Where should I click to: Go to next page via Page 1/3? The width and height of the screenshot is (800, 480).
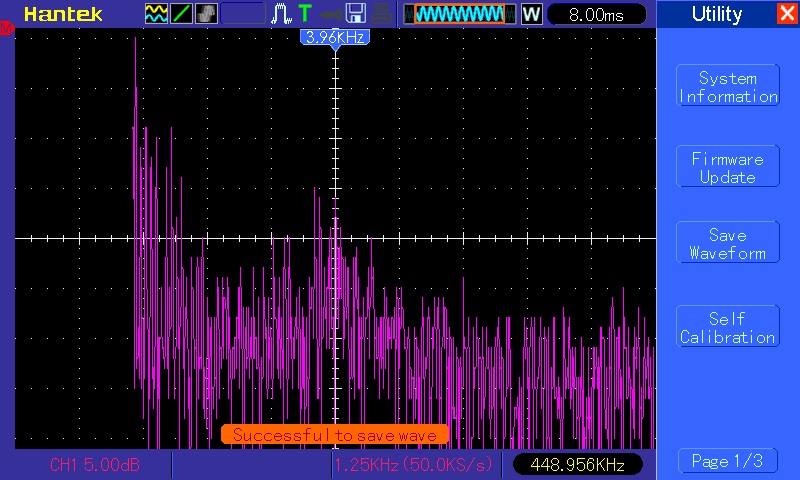727,461
